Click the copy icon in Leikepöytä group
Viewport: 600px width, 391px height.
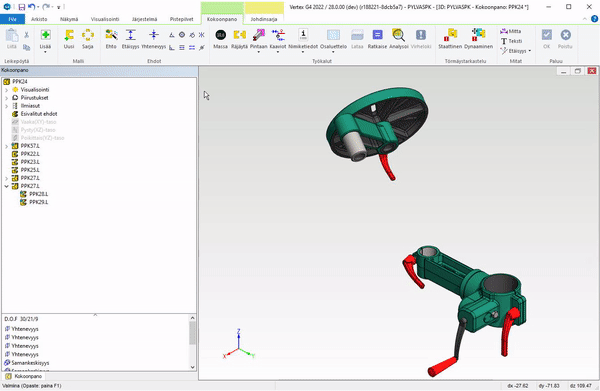tap(26, 47)
